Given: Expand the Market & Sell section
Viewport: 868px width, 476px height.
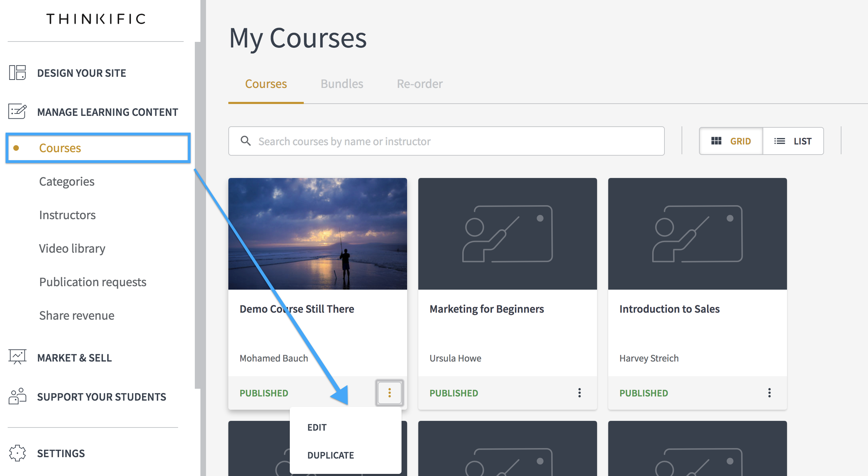Looking at the screenshot, I should (75, 358).
